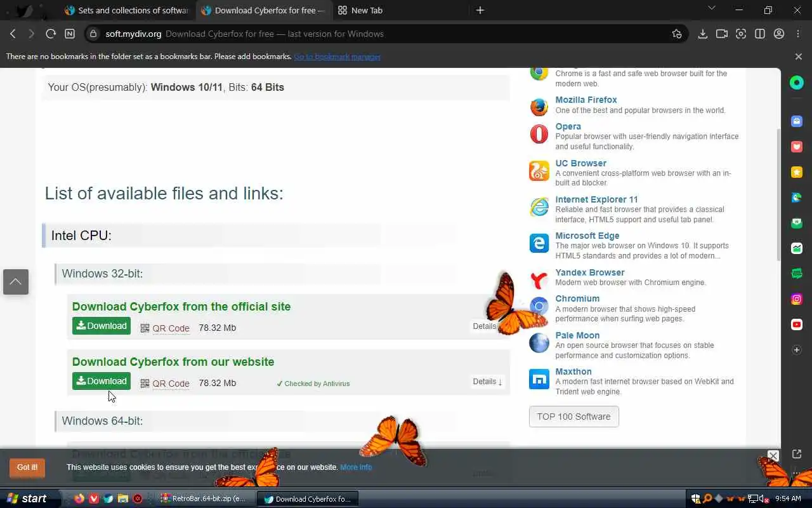Click the volume icon in system tray

point(764,498)
